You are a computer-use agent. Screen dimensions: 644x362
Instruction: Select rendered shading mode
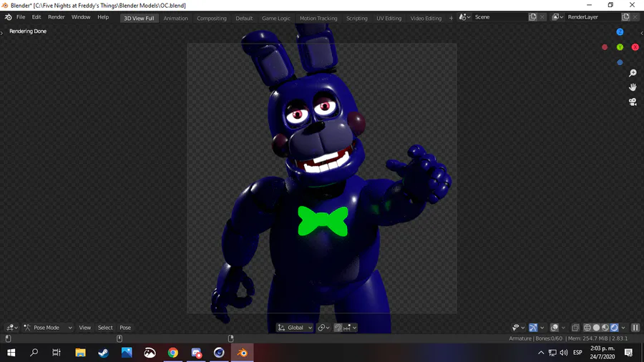pyautogui.click(x=615, y=328)
